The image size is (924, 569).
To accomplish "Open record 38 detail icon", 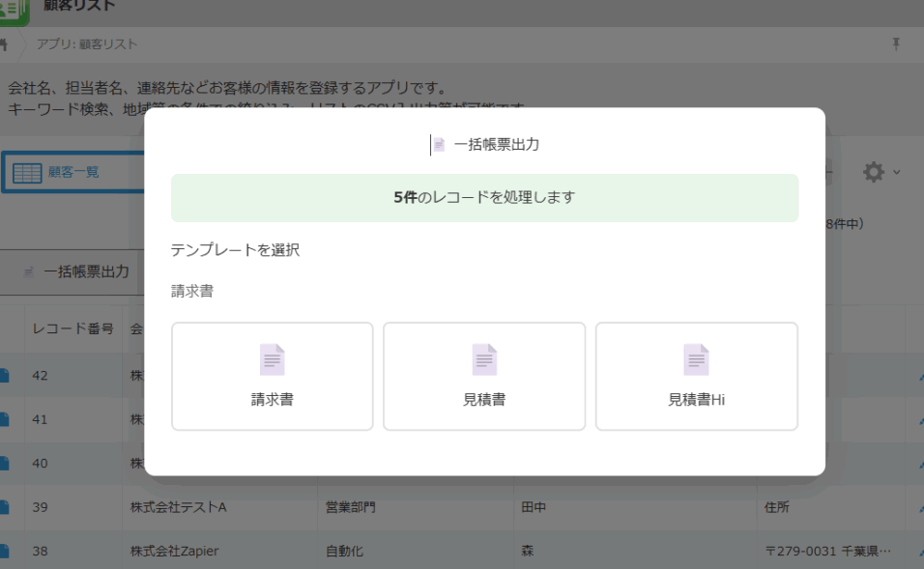I will [5, 551].
